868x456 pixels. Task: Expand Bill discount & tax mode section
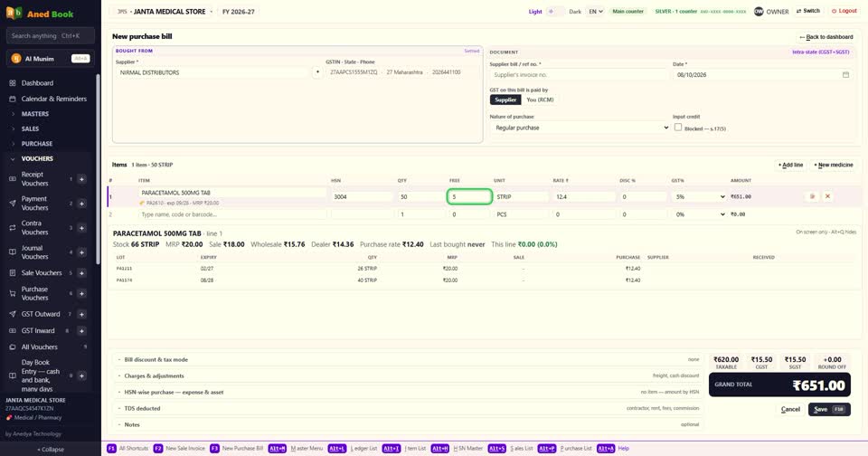[408, 359]
